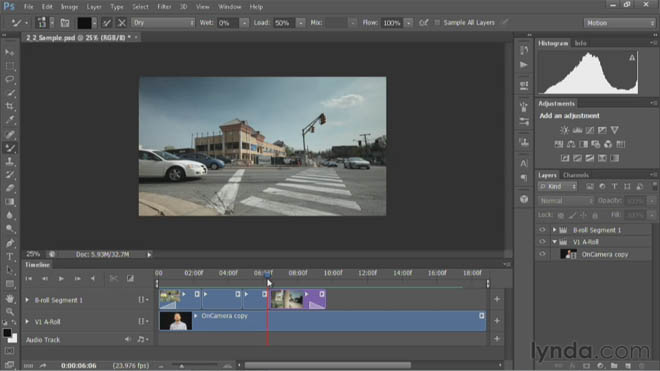
Task: Open the Wet percentage dropdown
Action: tap(244, 23)
